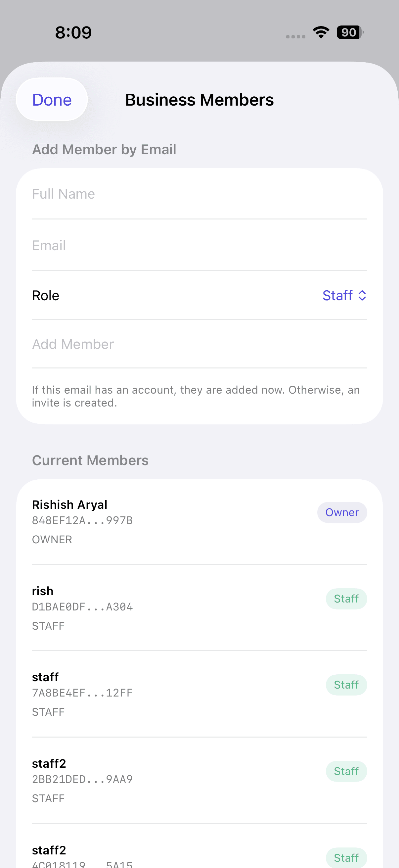Select the Rishish Aryal member row

coord(135,521)
